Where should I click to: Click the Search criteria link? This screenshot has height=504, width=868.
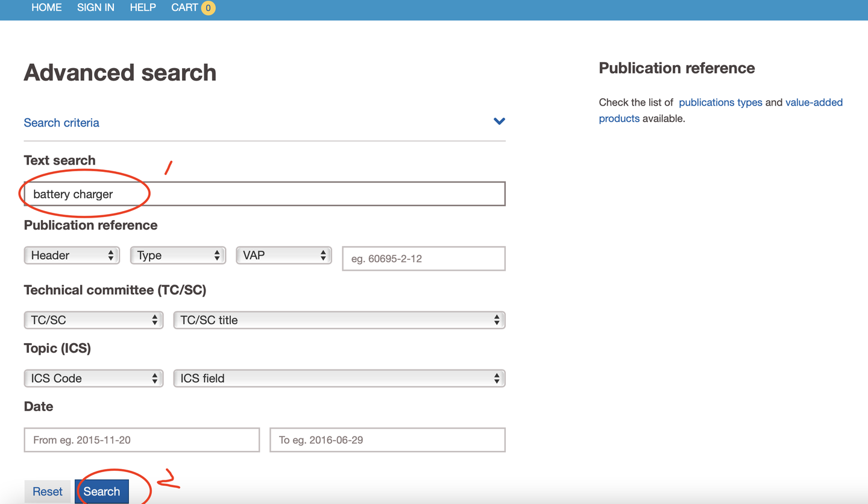(x=61, y=123)
